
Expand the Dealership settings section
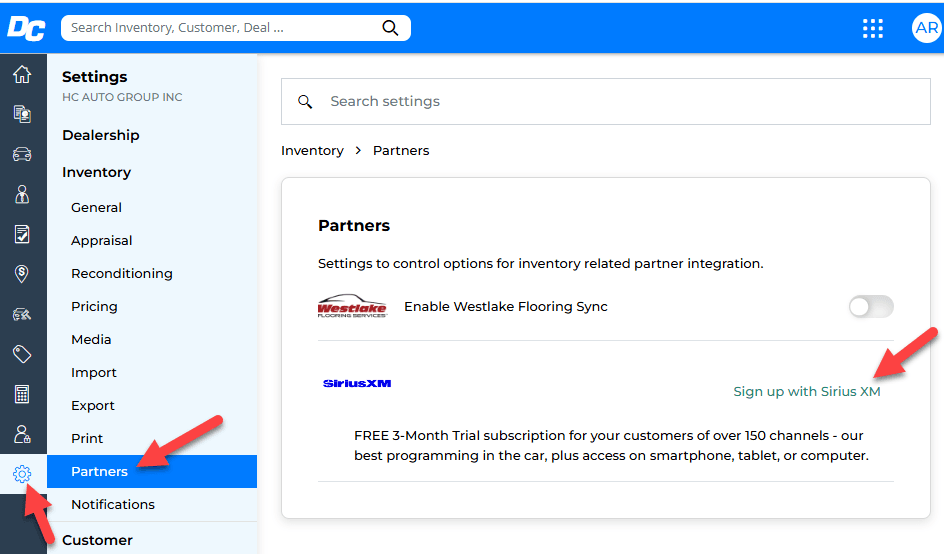pos(101,135)
